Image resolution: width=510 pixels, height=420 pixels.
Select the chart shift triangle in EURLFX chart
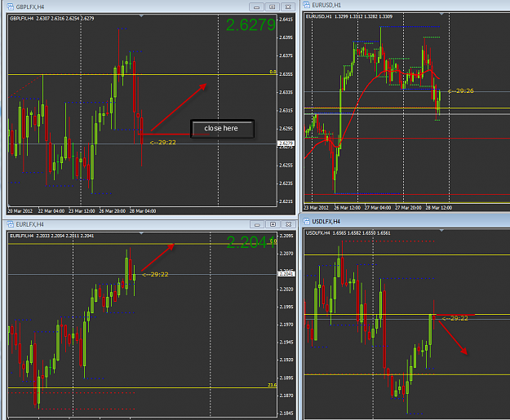coord(141,233)
